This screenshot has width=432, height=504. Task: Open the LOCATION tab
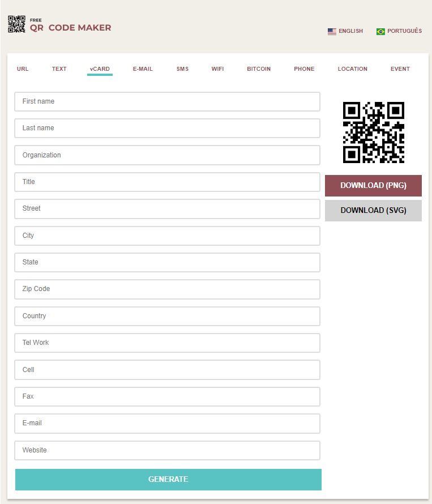coord(353,69)
